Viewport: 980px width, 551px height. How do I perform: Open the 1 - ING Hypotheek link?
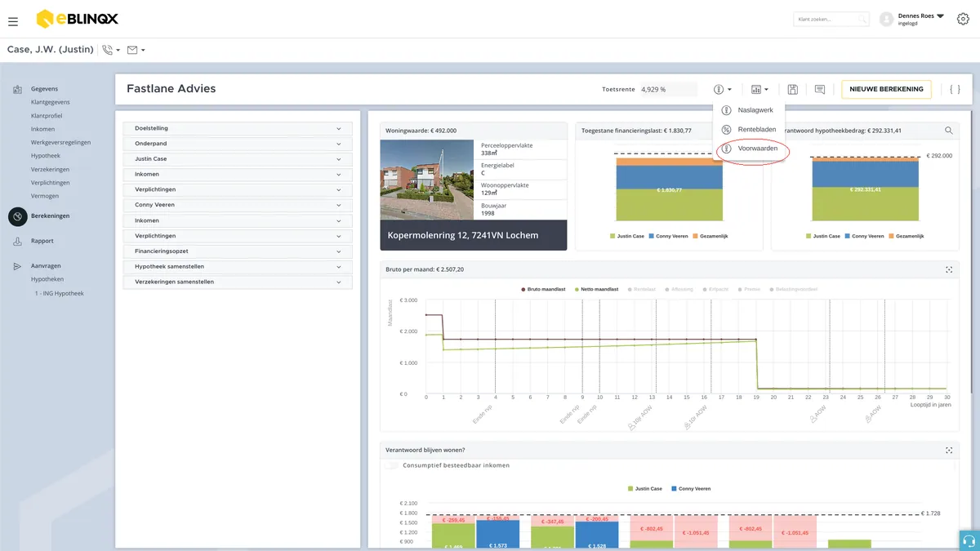pos(59,293)
